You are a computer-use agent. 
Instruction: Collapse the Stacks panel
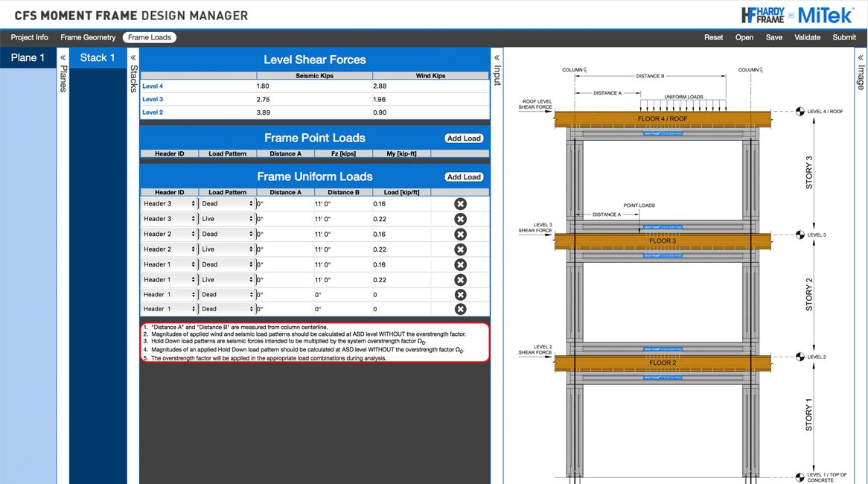tap(133, 58)
